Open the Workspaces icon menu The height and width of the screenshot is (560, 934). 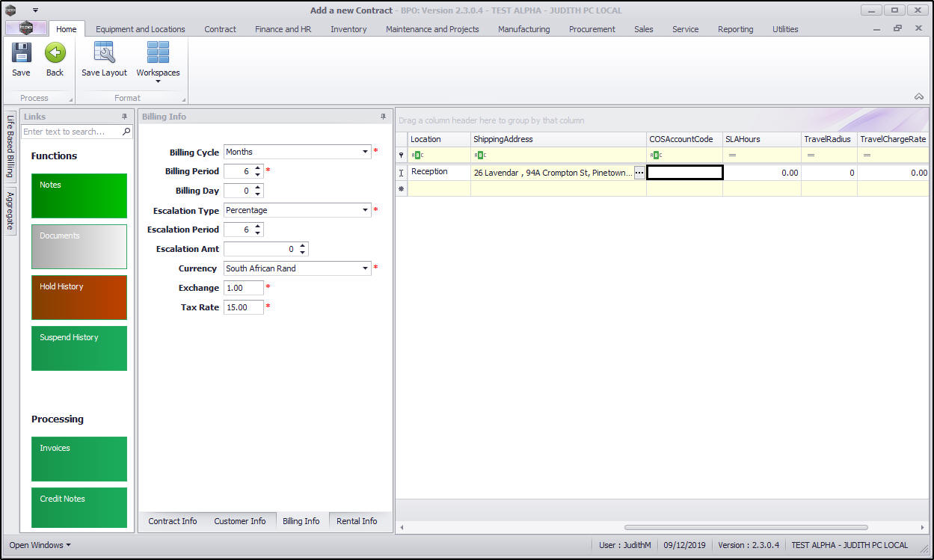158,53
